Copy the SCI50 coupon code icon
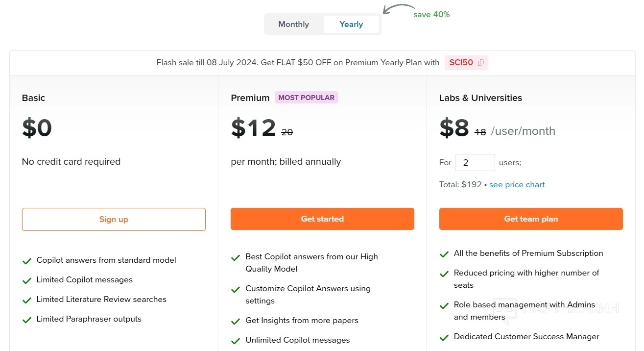644x351 pixels. [481, 63]
